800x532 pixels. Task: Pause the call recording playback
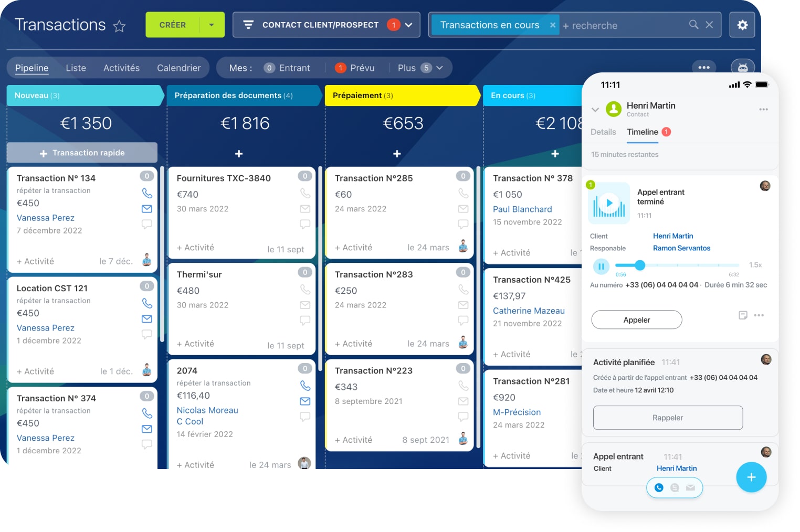coord(601,267)
